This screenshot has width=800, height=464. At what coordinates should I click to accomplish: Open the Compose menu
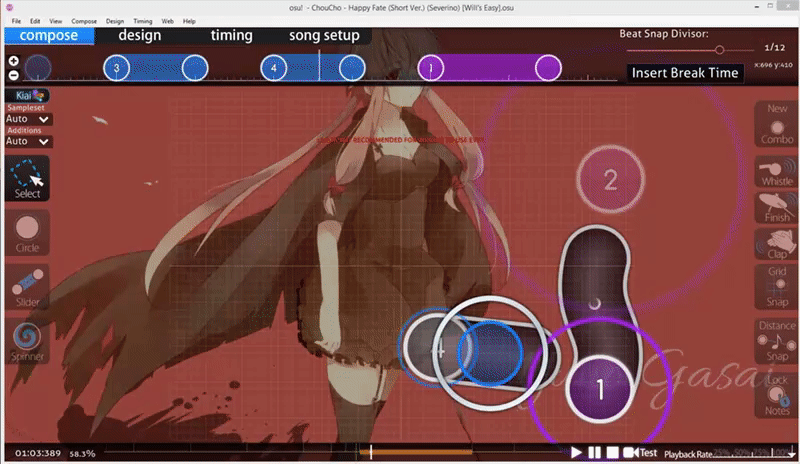tap(84, 21)
